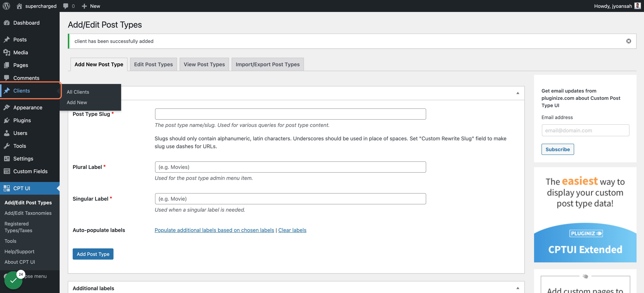644x293 pixels.
Task: Dismiss the success notice
Action: pyautogui.click(x=629, y=41)
